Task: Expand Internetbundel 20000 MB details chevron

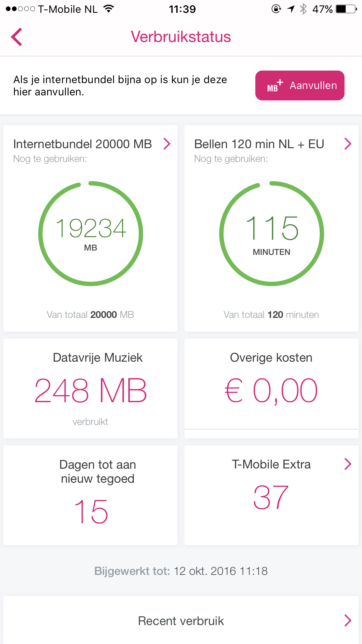Action: pyautogui.click(x=167, y=144)
